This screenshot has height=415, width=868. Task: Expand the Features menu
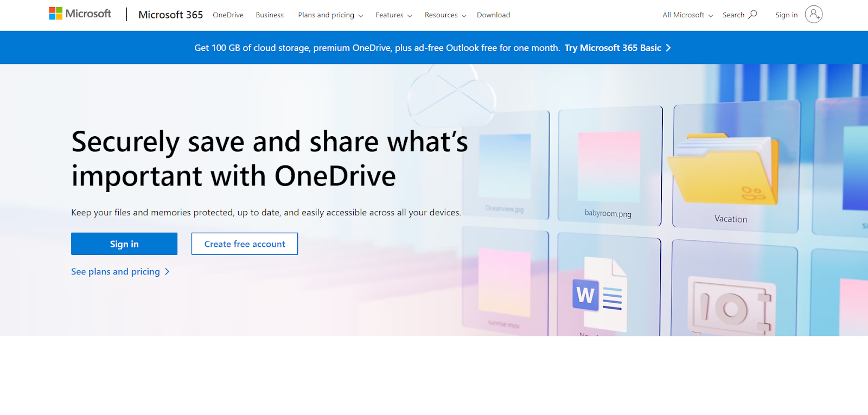click(394, 15)
